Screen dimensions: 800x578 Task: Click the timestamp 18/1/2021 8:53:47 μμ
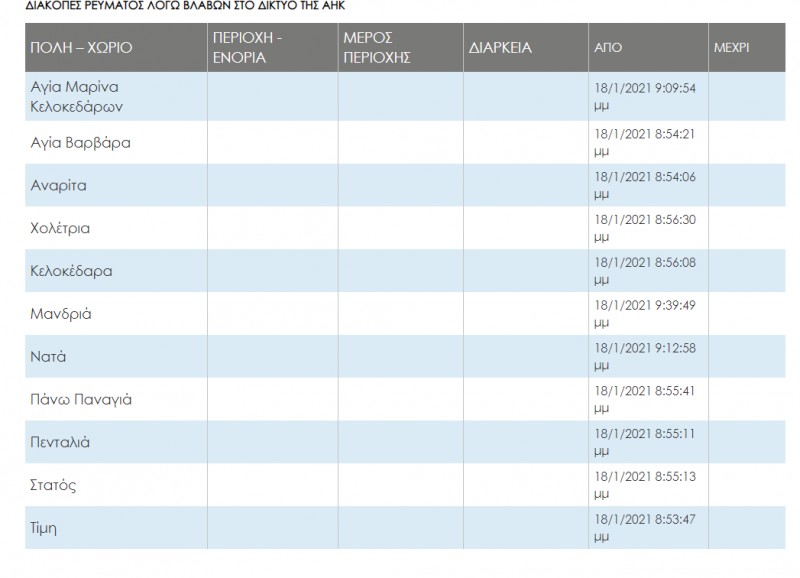pos(645,528)
